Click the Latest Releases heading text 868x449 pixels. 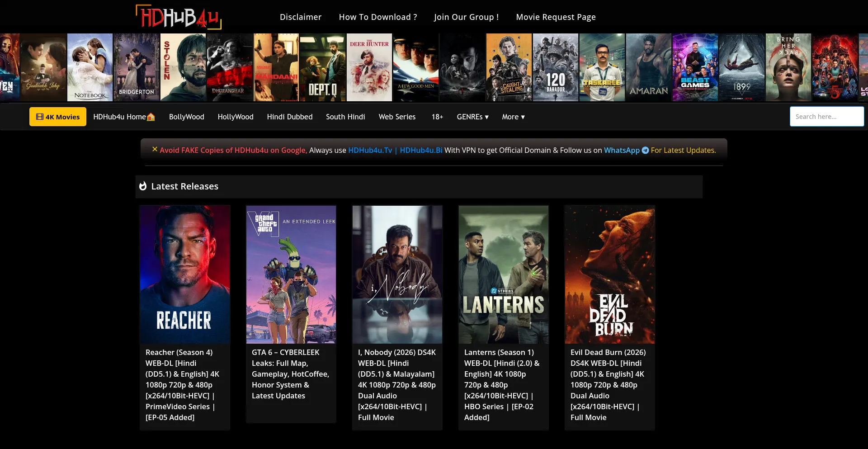click(x=185, y=186)
